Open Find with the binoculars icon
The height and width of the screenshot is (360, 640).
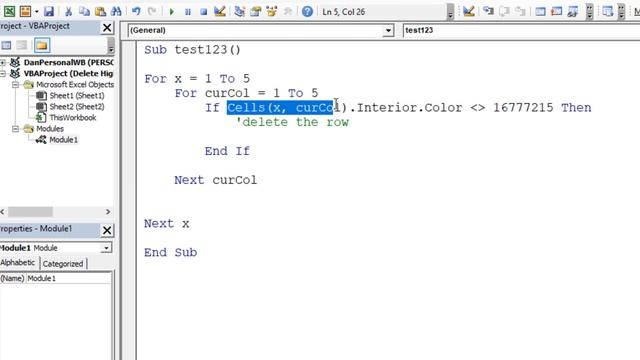click(x=116, y=11)
